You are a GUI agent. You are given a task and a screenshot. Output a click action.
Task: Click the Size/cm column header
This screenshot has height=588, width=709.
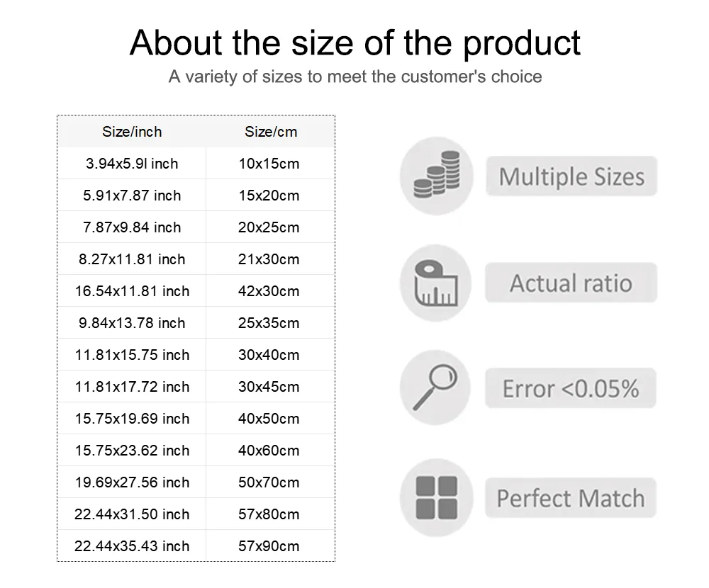click(271, 132)
